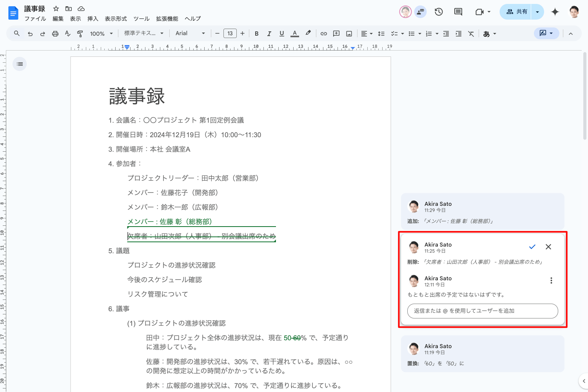Run spelling and grammar check
The image size is (588, 392).
point(68,34)
